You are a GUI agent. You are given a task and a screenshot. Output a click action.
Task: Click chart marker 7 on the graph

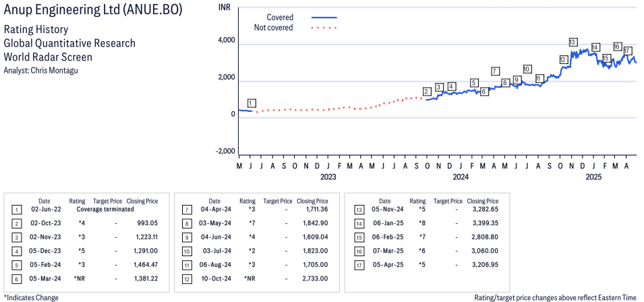(x=496, y=71)
